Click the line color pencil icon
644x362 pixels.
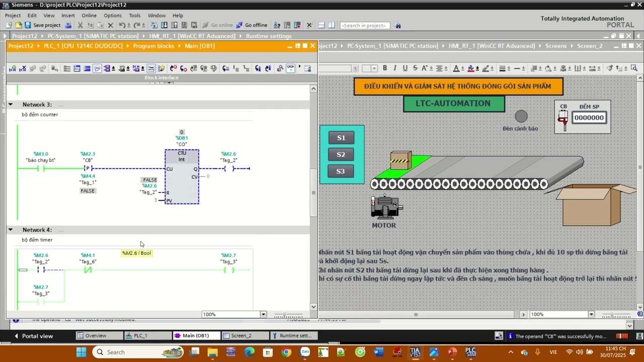[486, 68]
